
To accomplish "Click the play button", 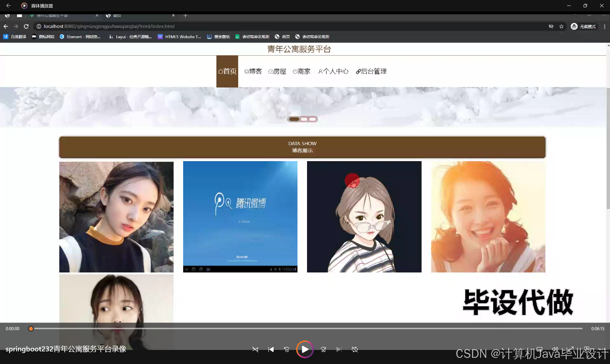I will [x=305, y=349].
